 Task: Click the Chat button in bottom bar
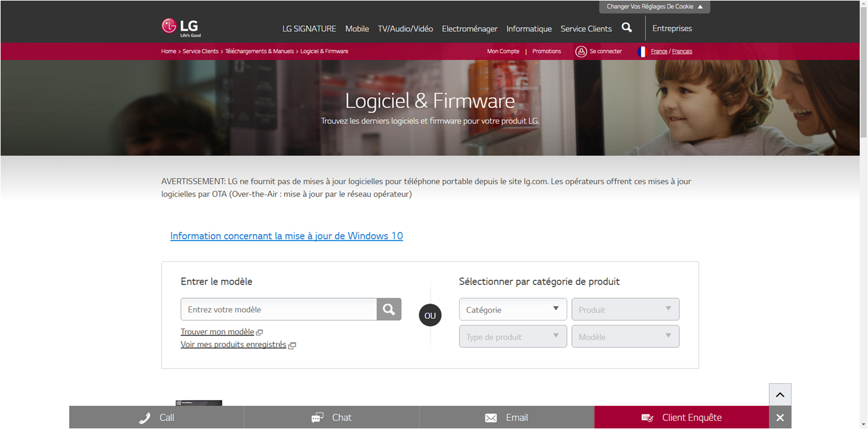coord(332,417)
